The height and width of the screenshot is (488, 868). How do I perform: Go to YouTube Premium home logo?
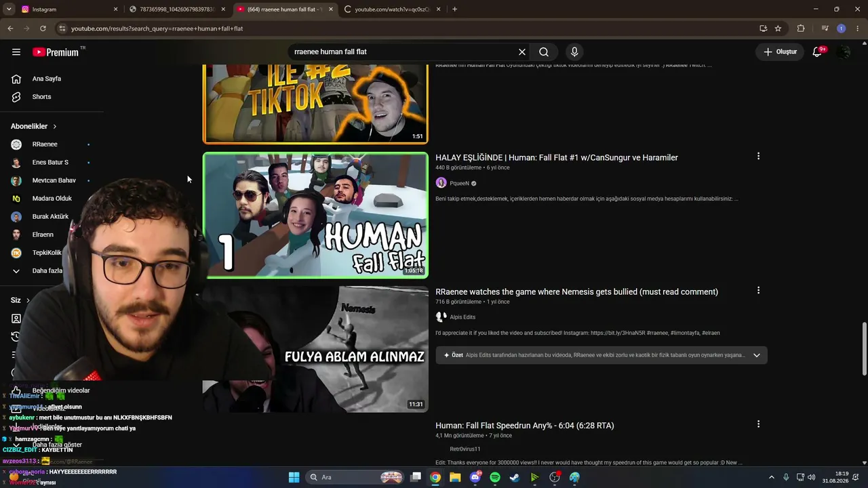pos(56,52)
